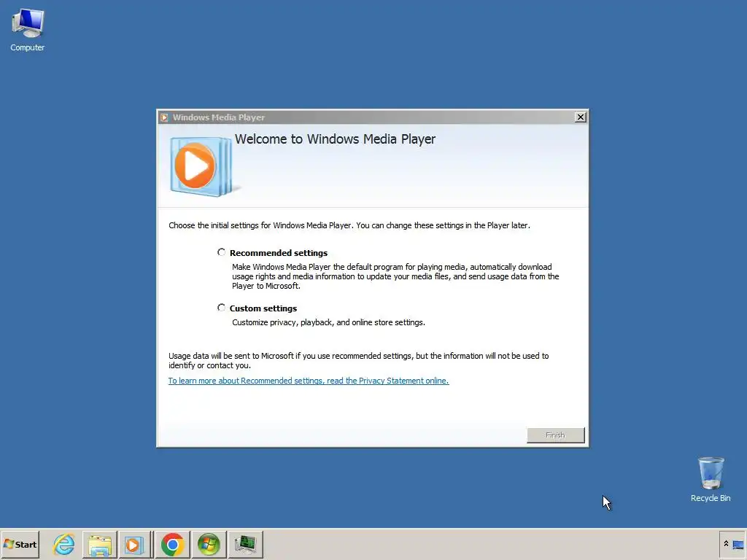Open the Computer desktop icon
This screenshot has height=560, width=747.
27,31
